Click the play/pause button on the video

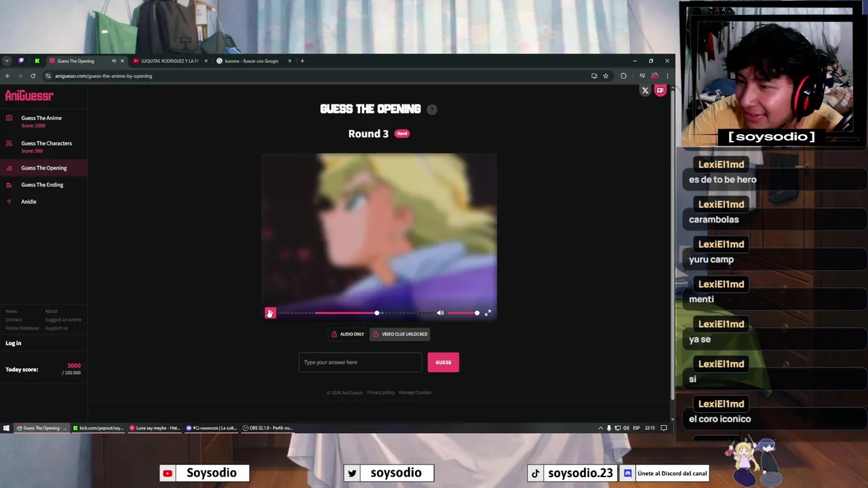[x=270, y=312]
